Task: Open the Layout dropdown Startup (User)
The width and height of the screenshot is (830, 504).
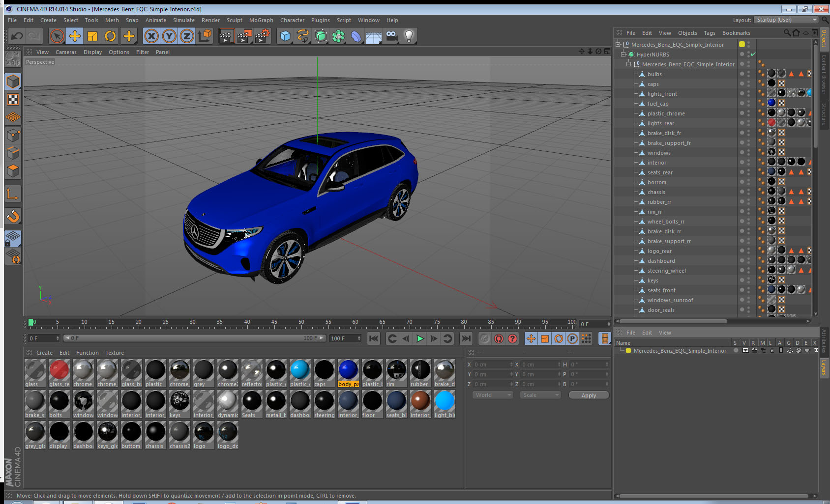Action: tap(787, 20)
